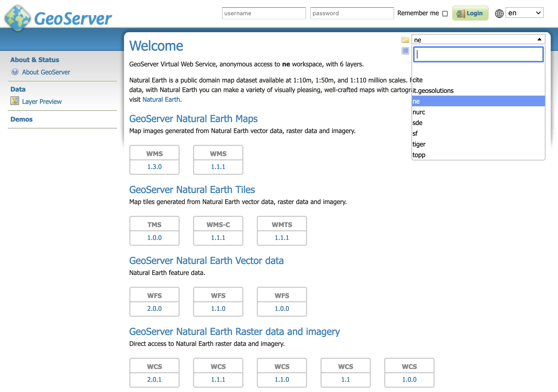Open the Natural Earth hyperlink
558x392 pixels.
click(161, 100)
